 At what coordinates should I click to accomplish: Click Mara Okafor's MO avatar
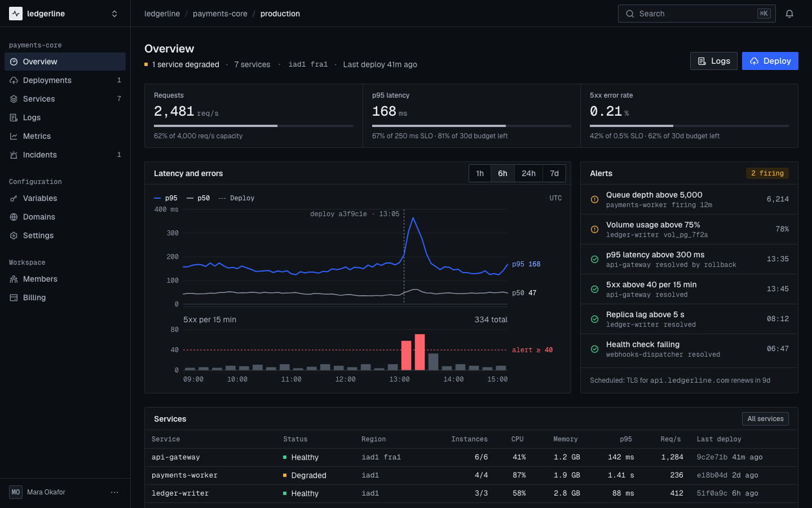[x=16, y=492]
